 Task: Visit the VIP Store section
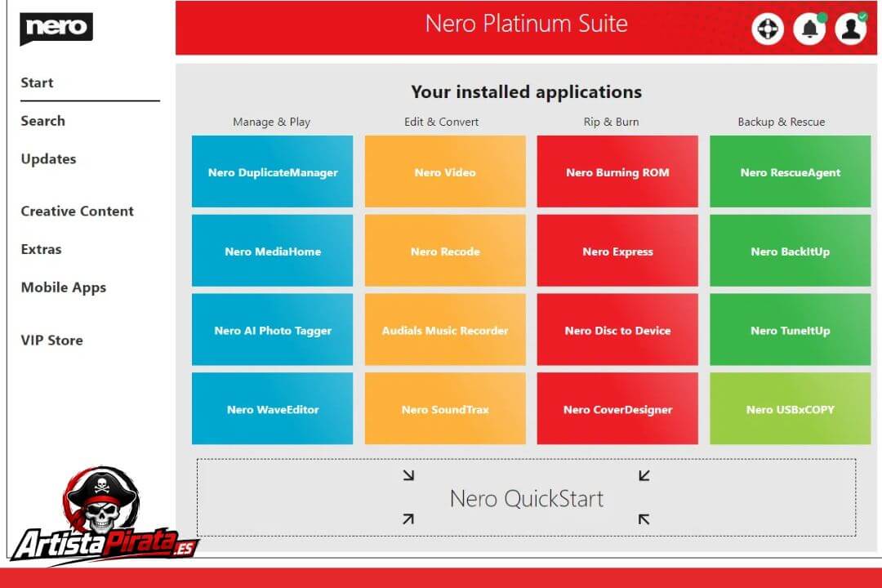coord(51,341)
